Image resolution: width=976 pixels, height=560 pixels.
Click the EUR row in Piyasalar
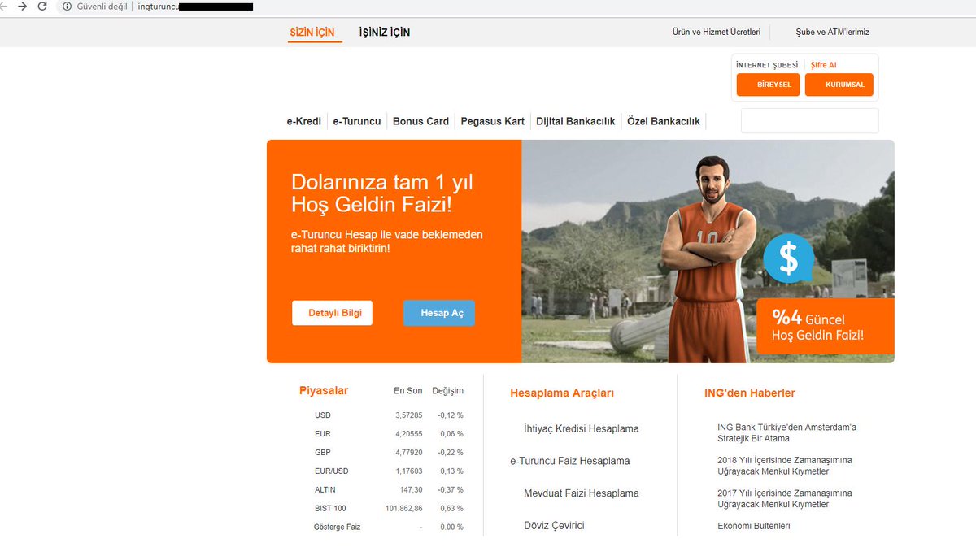(389, 434)
